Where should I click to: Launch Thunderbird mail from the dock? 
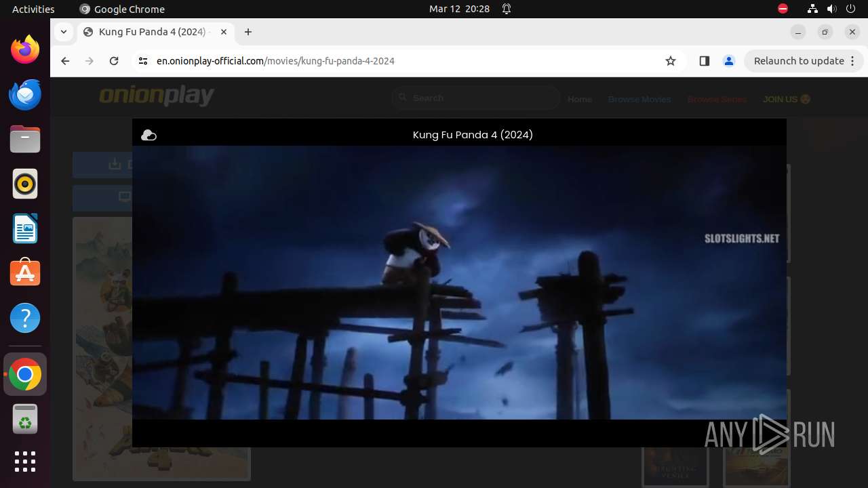(x=25, y=94)
